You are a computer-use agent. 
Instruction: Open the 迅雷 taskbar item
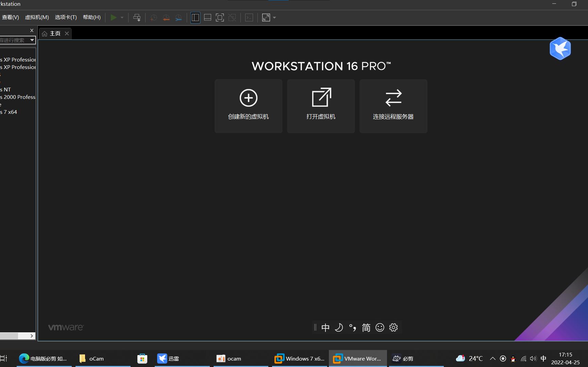(182, 359)
